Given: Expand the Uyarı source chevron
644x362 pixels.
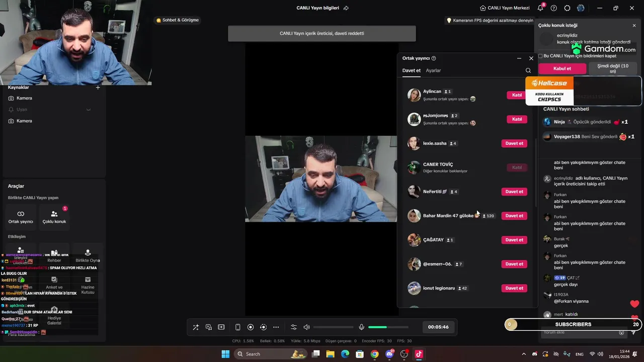Looking at the screenshot, I should [x=89, y=110].
